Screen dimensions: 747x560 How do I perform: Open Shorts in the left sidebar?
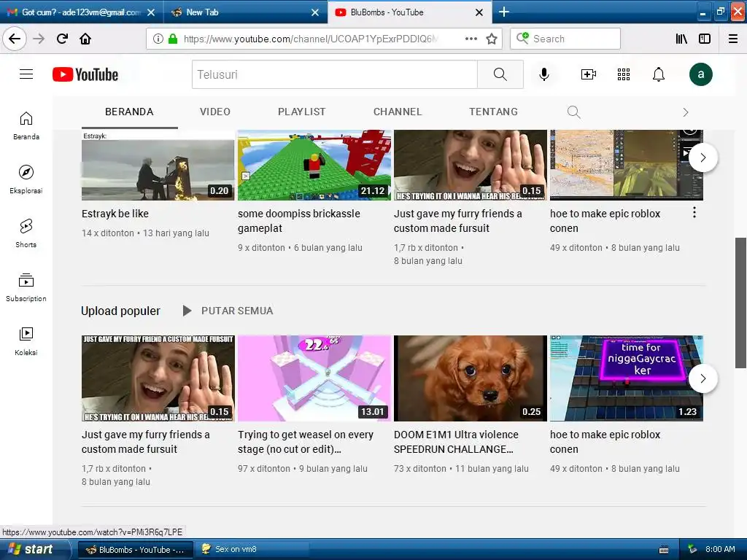pos(26,233)
